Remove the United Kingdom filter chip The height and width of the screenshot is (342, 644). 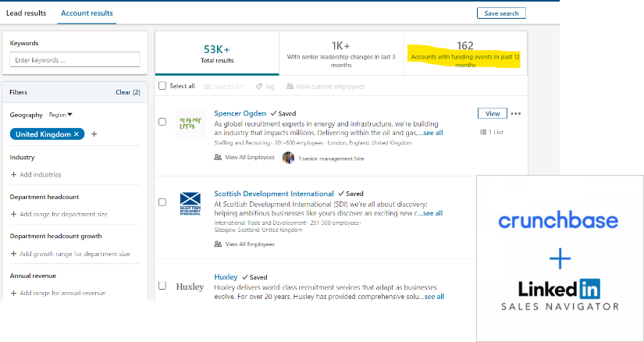pyautogui.click(x=76, y=134)
